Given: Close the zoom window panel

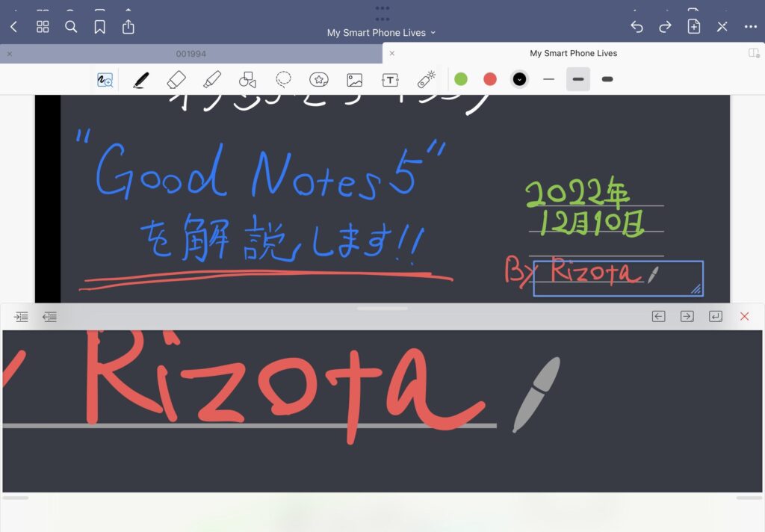Looking at the screenshot, I should click(x=745, y=316).
